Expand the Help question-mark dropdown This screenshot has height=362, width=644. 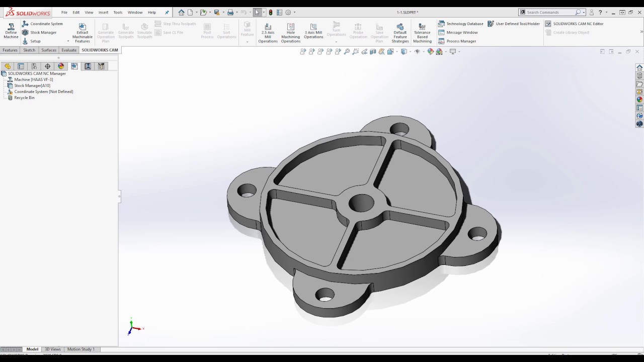(x=606, y=12)
